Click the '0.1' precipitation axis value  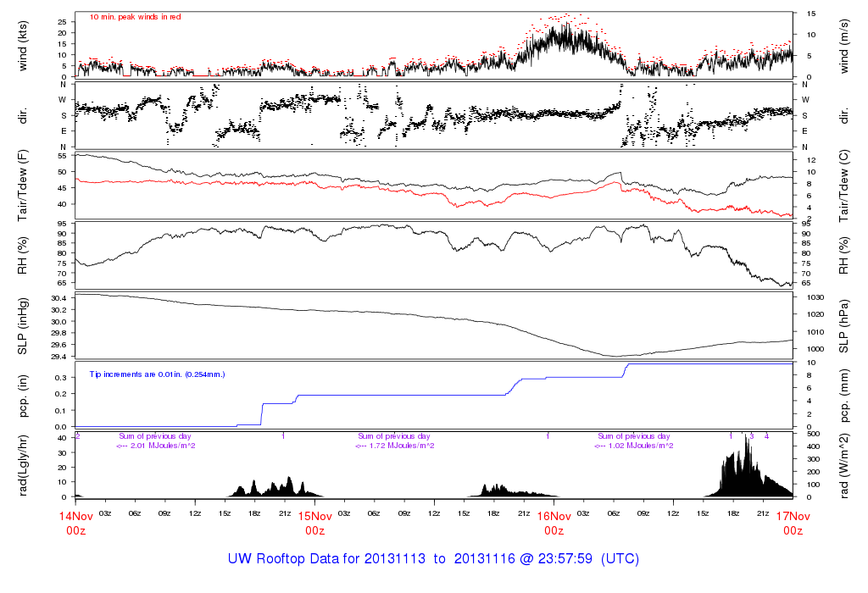tap(61, 411)
